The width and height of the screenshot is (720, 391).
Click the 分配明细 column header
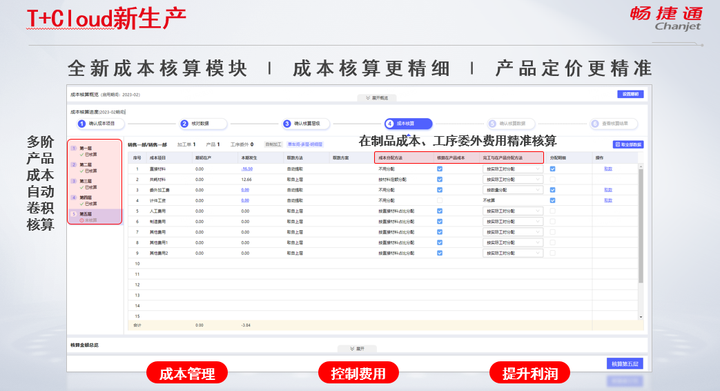[x=557, y=158]
